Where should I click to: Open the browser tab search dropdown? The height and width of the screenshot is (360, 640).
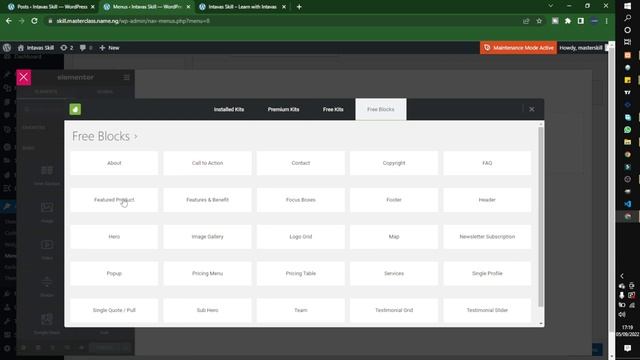pyautogui.click(x=551, y=6)
